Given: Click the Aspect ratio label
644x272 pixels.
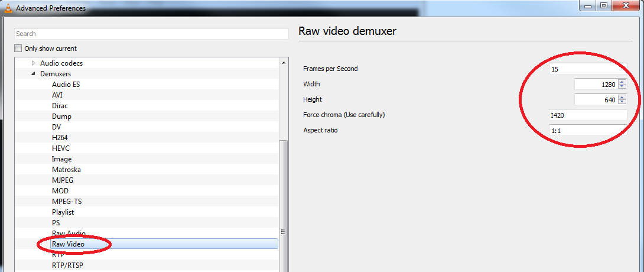Looking at the screenshot, I should click(x=320, y=130).
